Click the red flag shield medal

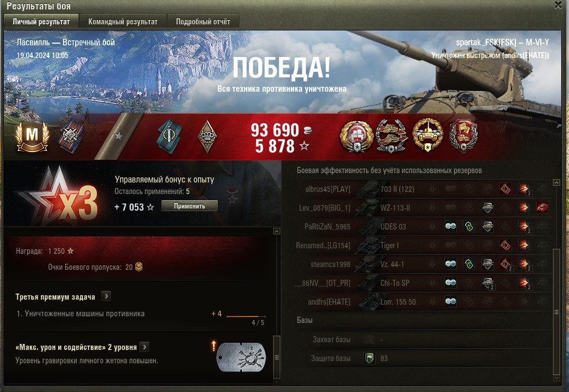pyautogui.click(x=463, y=136)
